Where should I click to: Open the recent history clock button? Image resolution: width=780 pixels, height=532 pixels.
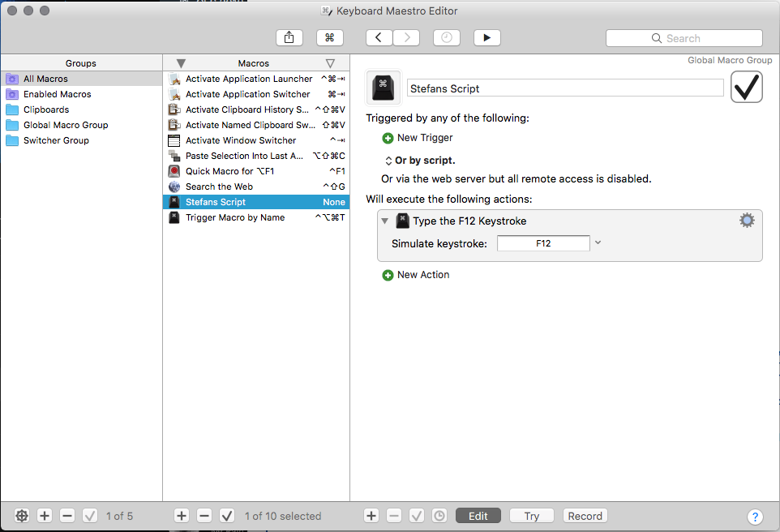447,38
